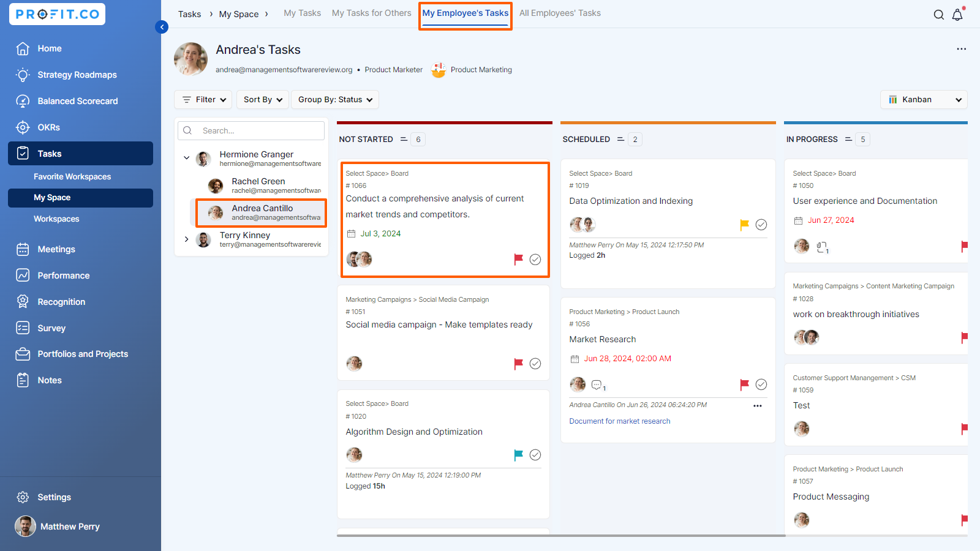This screenshot has width=980, height=551.
Task: Mark Algorithm Design and Optimization task complete
Action: pyautogui.click(x=535, y=455)
